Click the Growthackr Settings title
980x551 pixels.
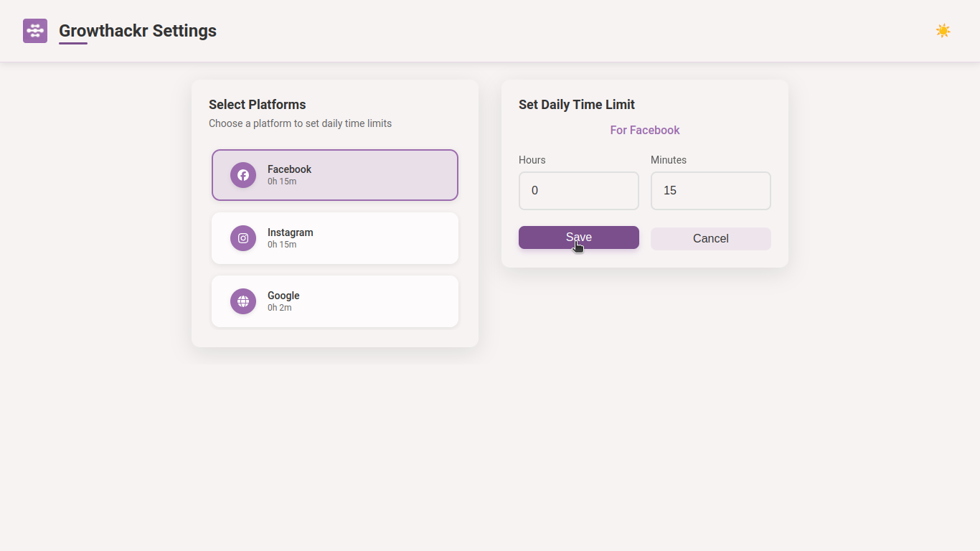(138, 31)
